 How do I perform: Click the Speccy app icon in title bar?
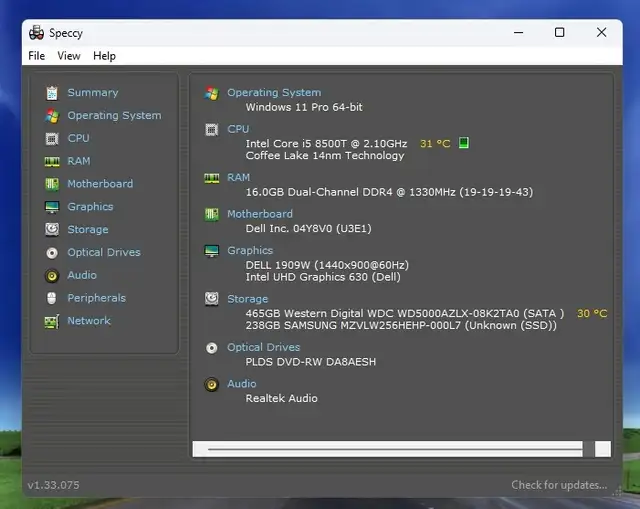[x=36, y=33]
